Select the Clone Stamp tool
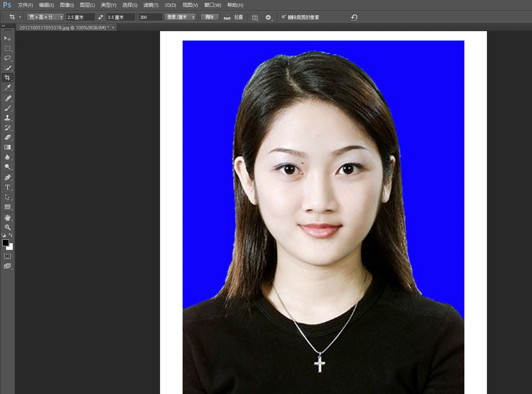Image resolution: width=532 pixels, height=394 pixels. [8, 118]
